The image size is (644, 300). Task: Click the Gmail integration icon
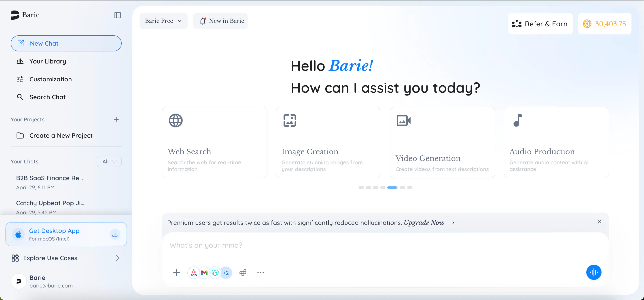pyautogui.click(x=205, y=273)
